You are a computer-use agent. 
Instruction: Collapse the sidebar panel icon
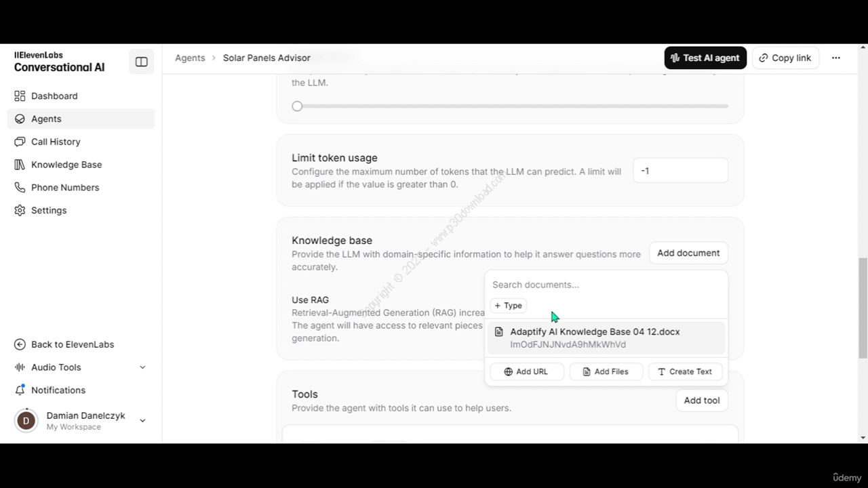point(141,62)
